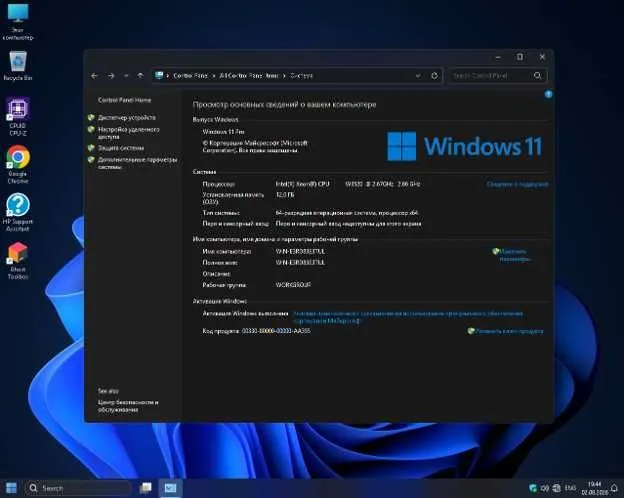The height and width of the screenshot is (498, 624).
Task: Open Настройка удаленного доступа link
Action: click(129, 133)
